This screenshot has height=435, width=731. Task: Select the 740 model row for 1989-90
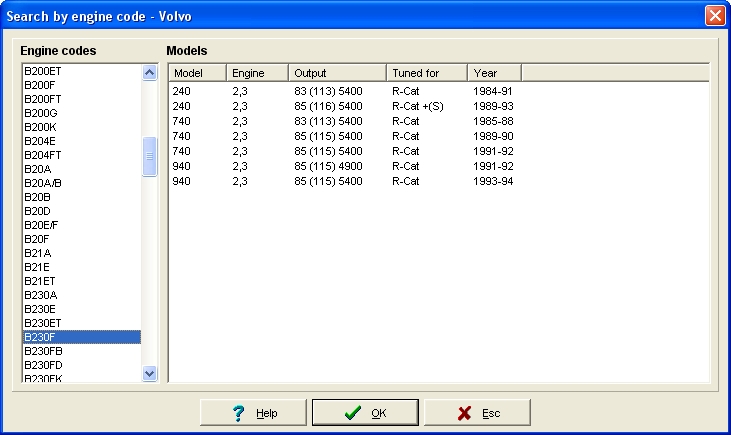(x=345, y=136)
